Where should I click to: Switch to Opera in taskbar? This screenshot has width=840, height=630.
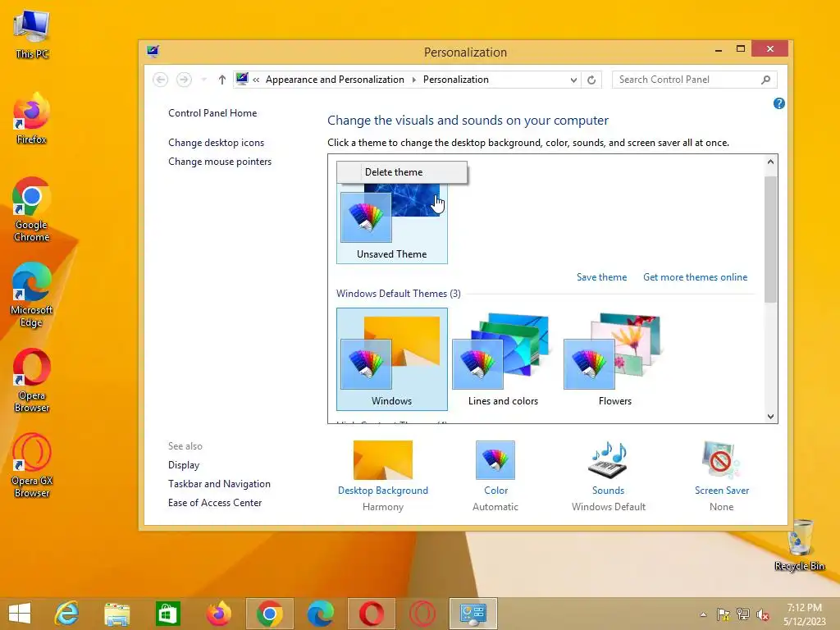pyautogui.click(x=372, y=614)
